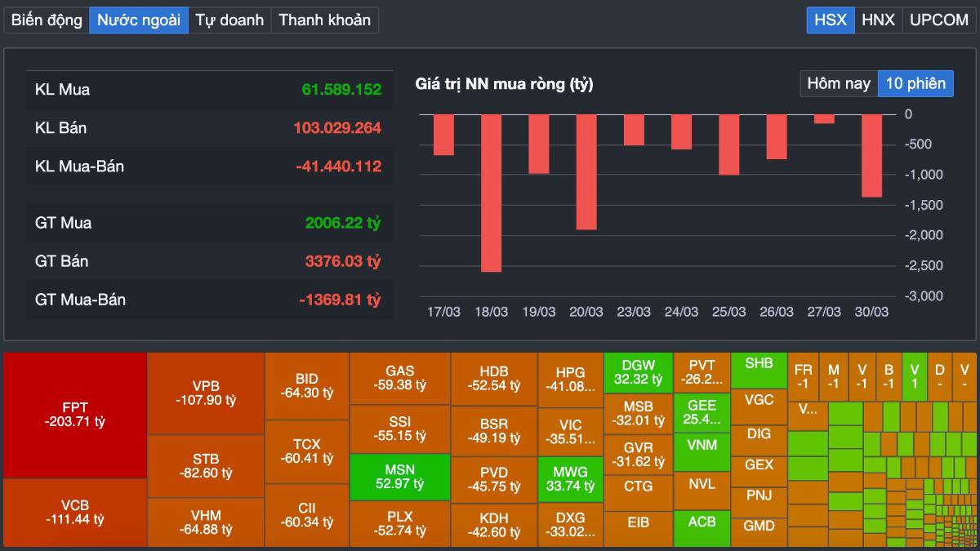The height and width of the screenshot is (551, 980).
Task: Click the small green V 1 tile
Action: (915, 376)
